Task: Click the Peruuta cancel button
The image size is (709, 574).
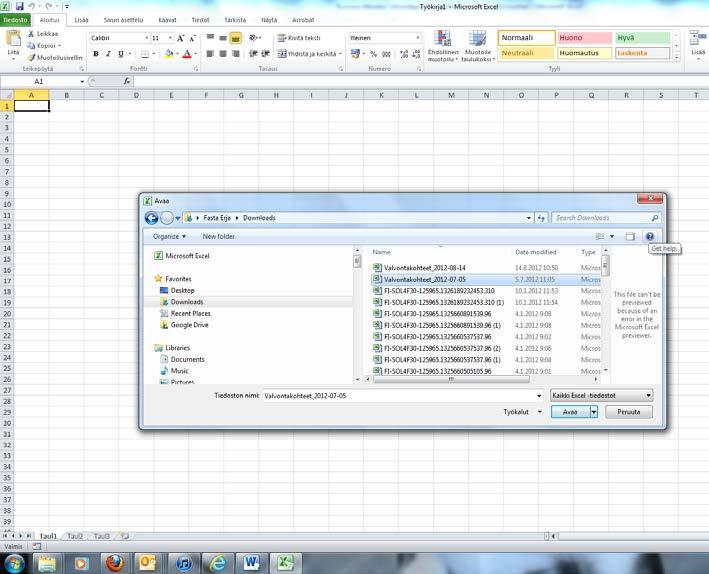Action: point(629,412)
